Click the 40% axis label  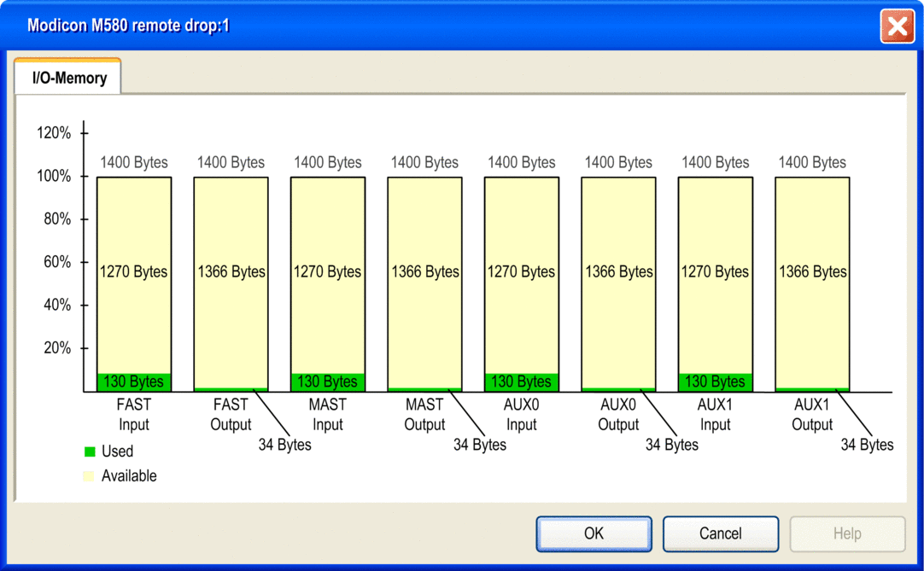point(57,305)
